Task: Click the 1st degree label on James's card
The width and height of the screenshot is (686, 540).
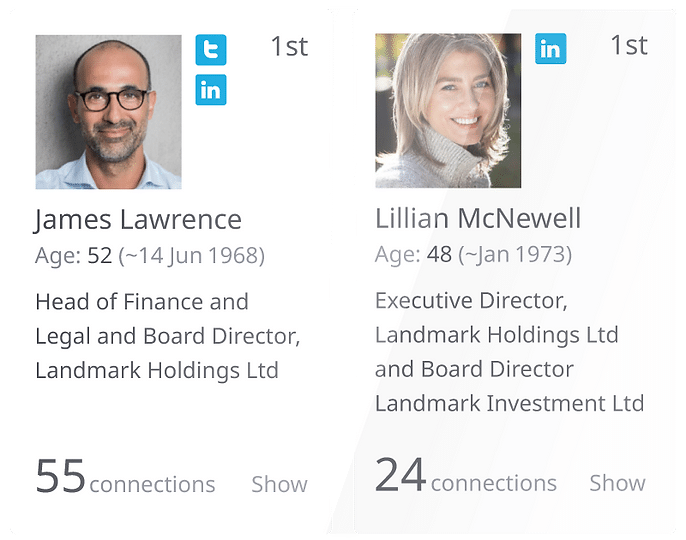Action: pos(289,46)
